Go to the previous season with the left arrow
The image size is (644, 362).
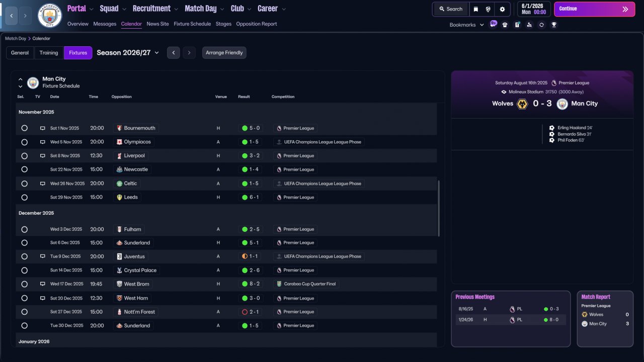[174, 53]
